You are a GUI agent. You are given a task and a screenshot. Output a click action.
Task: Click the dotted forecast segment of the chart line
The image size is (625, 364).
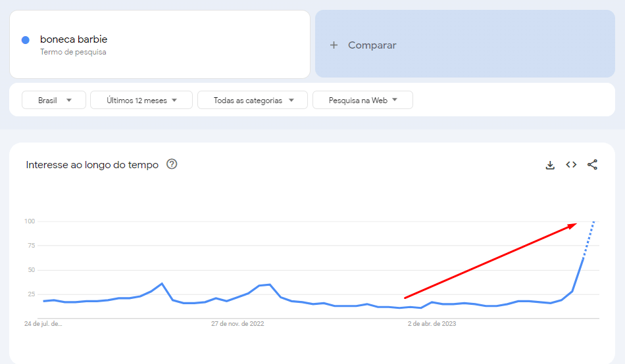pyautogui.click(x=589, y=240)
